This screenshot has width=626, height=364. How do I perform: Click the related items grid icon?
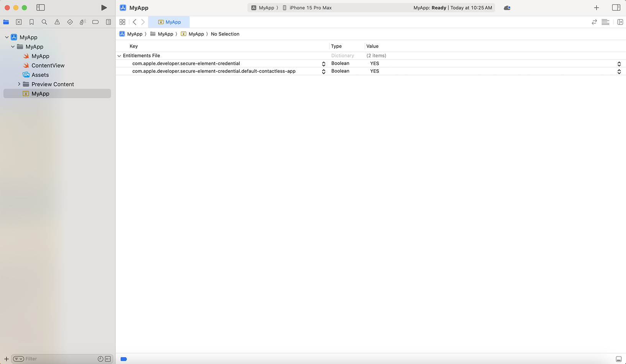point(122,22)
